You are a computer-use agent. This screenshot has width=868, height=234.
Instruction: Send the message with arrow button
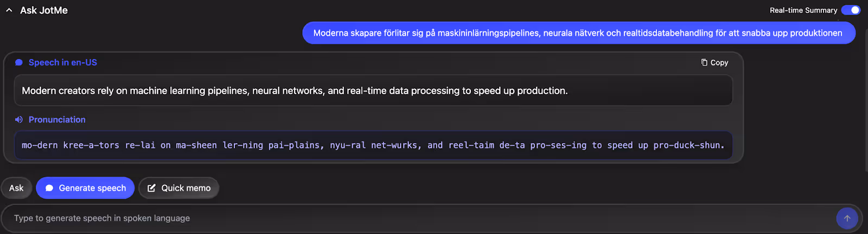847,218
